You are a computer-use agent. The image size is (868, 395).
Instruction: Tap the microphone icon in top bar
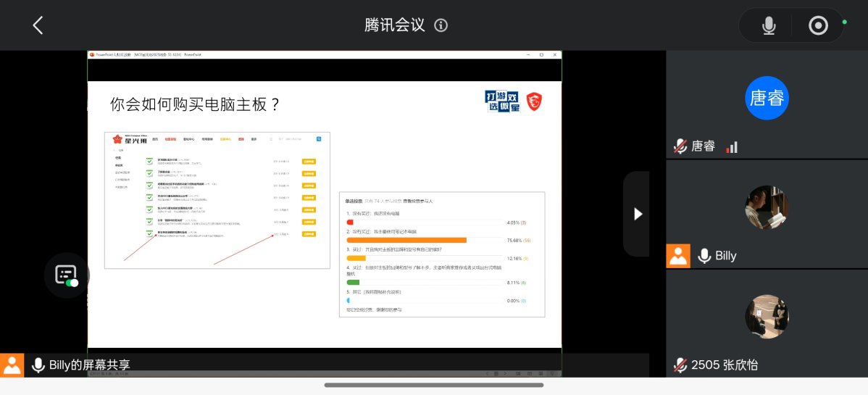769,26
